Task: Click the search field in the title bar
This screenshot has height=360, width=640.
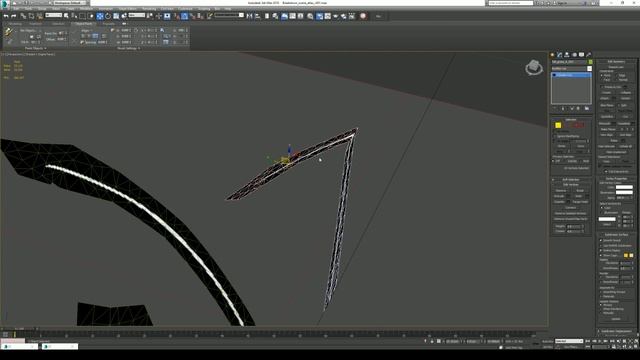Action: (511, 3)
